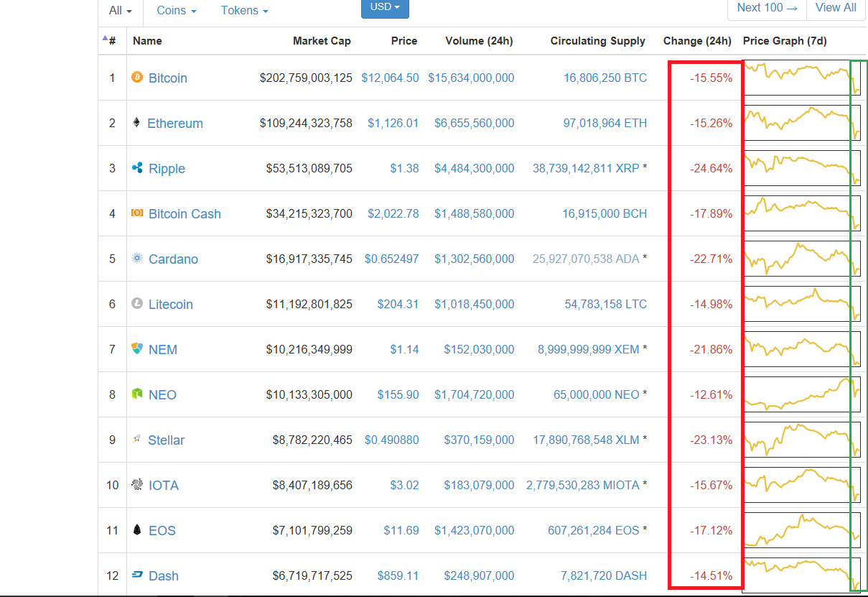Open Bitcoin 7-day price graph
Viewport: 868px width, 597px height.
(x=801, y=78)
